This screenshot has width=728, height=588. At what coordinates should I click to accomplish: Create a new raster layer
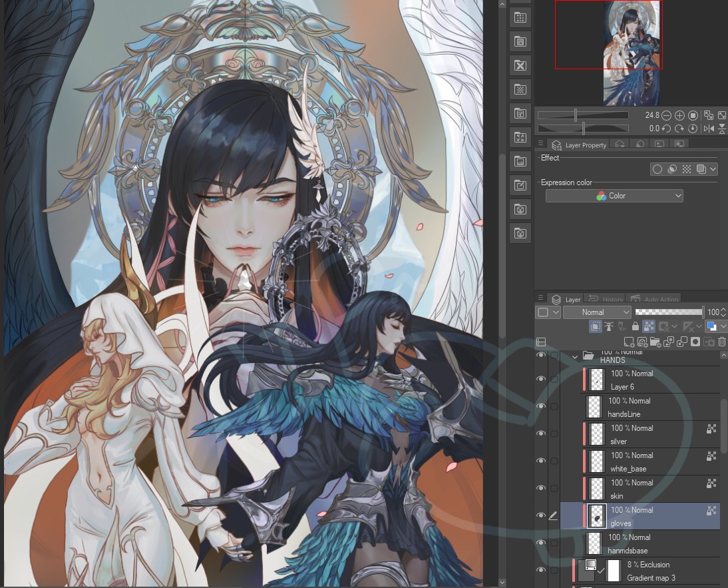(629, 342)
